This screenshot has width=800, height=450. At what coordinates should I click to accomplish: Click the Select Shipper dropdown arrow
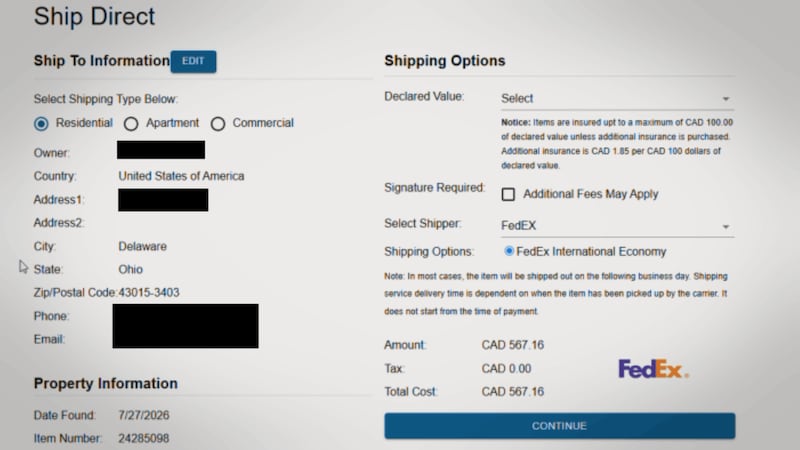click(x=726, y=227)
